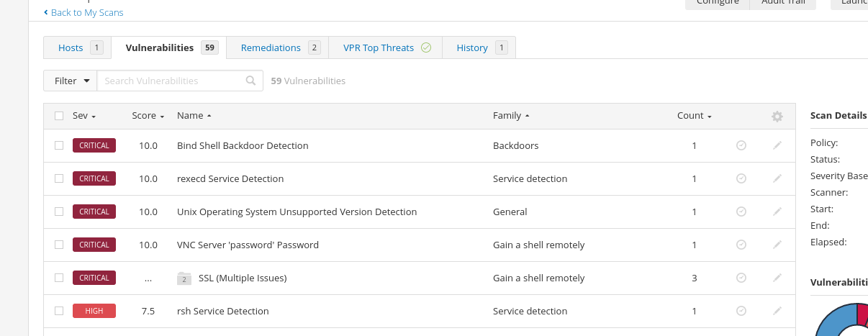Check the Bind Shell Backdoor Detection row checkbox
Image resolution: width=868 pixels, height=336 pixels.
click(59, 145)
